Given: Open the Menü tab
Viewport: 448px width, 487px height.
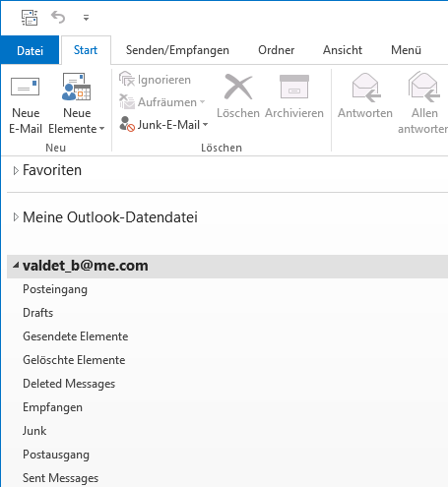Looking at the screenshot, I should 406,50.
